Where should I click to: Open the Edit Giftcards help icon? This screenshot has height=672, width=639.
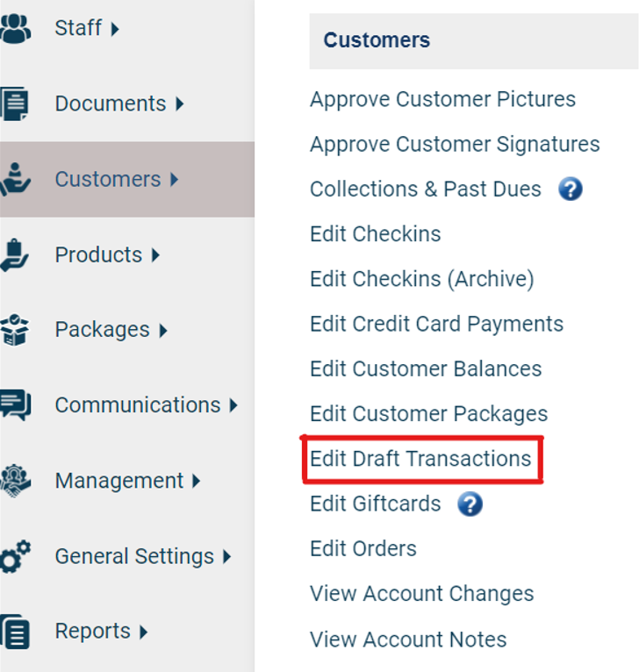pos(470,504)
